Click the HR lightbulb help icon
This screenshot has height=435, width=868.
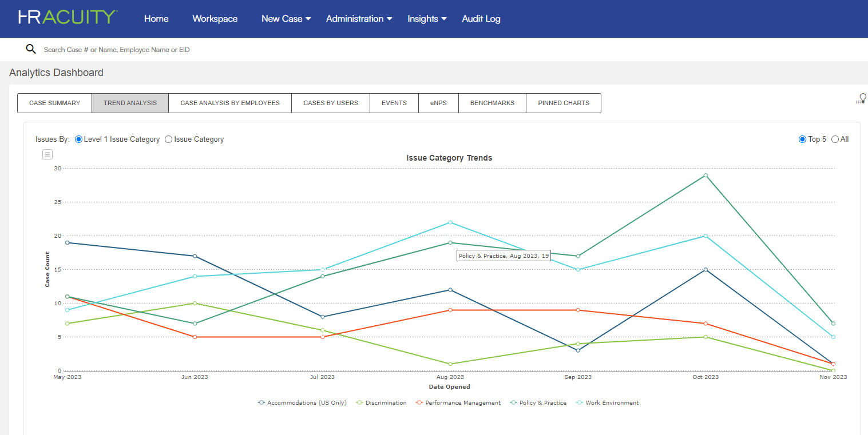[x=861, y=98]
